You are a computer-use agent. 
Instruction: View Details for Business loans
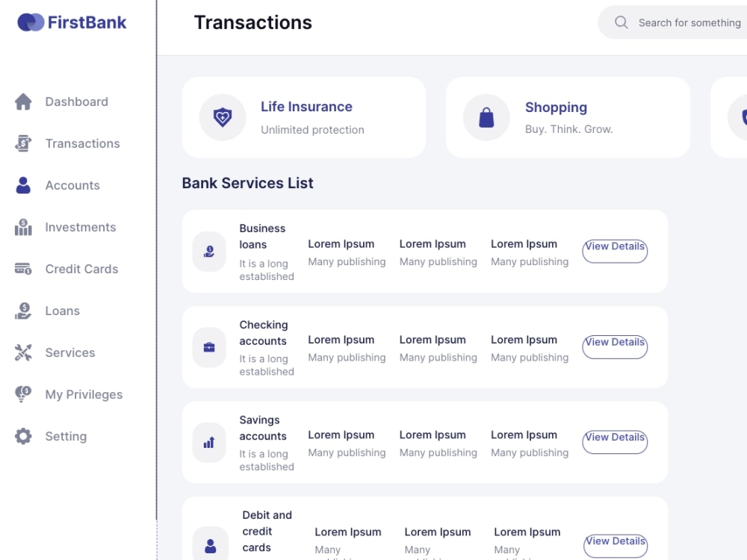point(615,251)
